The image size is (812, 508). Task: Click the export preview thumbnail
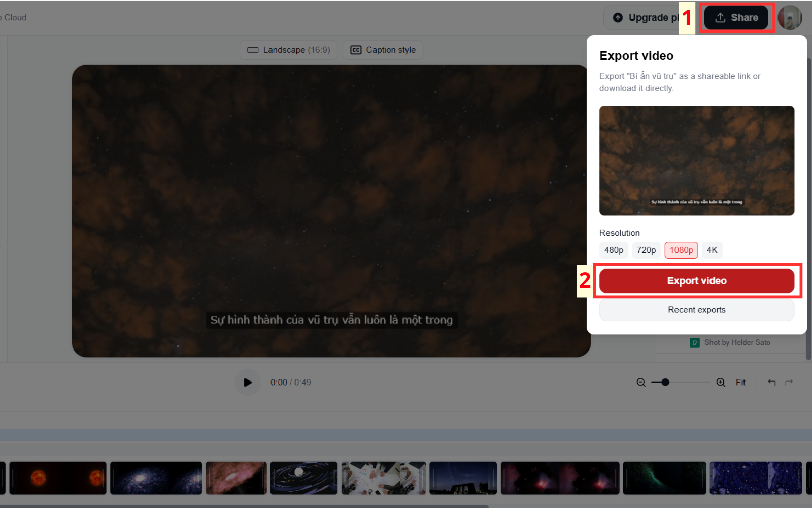coord(697,161)
